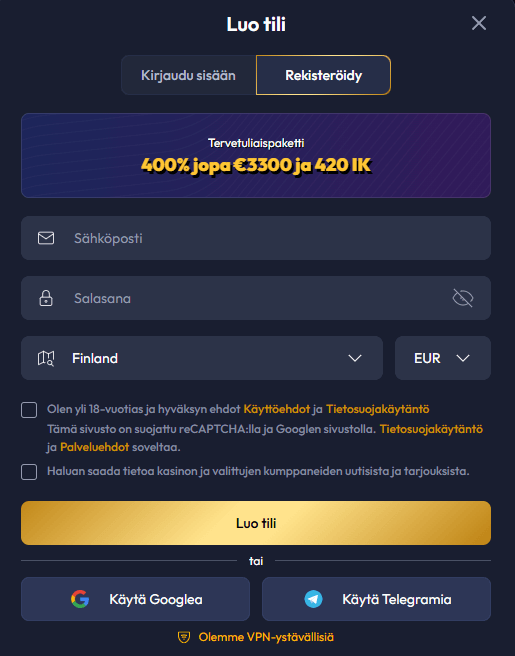Open the Palveluehdot link
The width and height of the screenshot is (515, 656).
pyautogui.click(x=95, y=447)
